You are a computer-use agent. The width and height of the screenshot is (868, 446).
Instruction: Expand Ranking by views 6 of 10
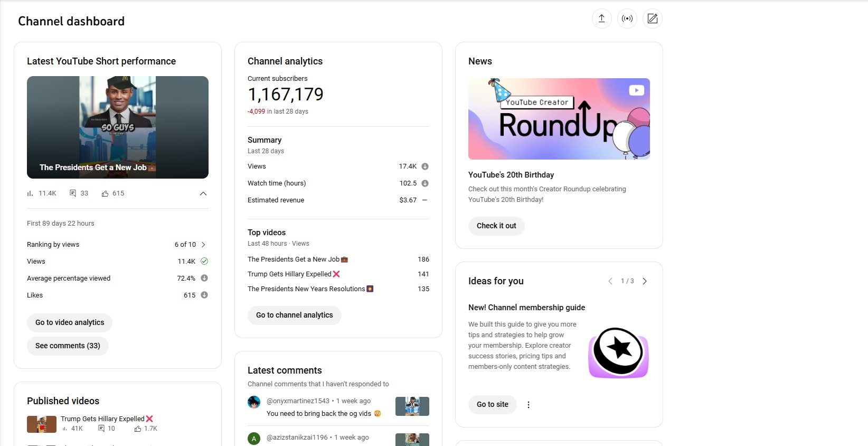point(203,245)
